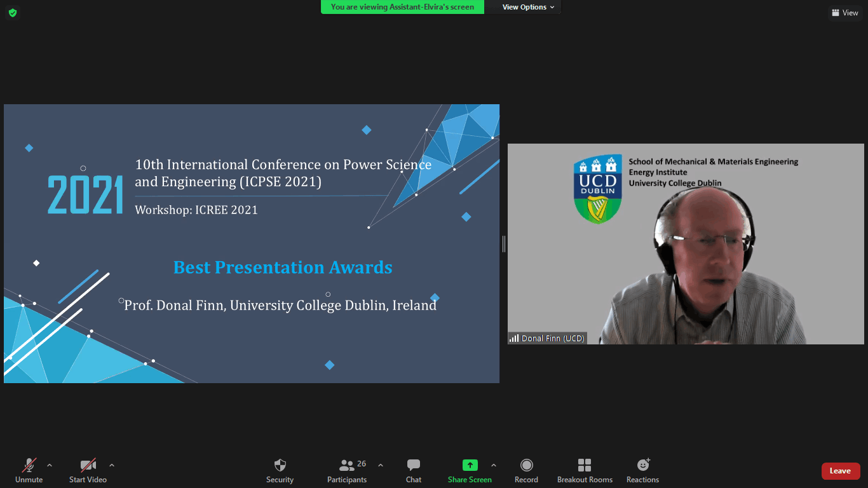Open the Security shield menu

pos(280,471)
